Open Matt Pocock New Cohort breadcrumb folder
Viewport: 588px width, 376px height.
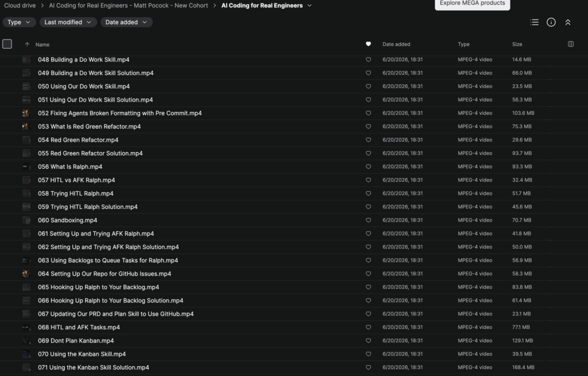(x=128, y=6)
